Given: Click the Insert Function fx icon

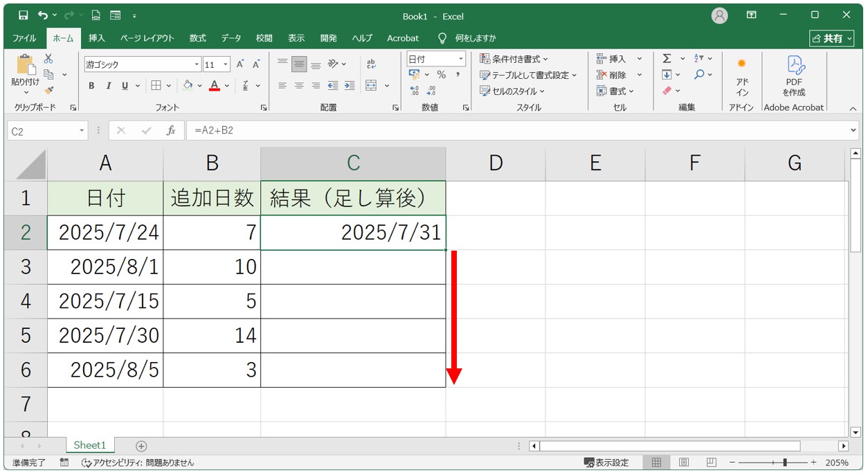Looking at the screenshot, I should (x=170, y=130).
